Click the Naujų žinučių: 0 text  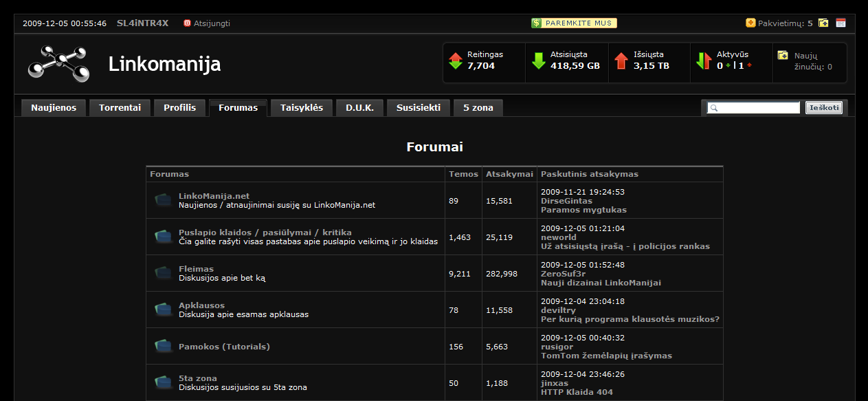(x=813, y=61)
